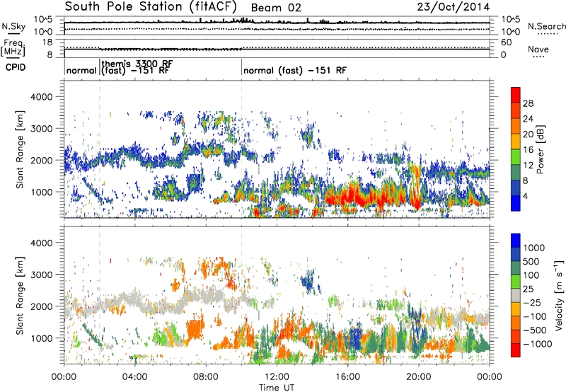Screen dimensions: 566x392
Task: Click the gray segment of the Velocity colorbar
Action: coord(516,296)
